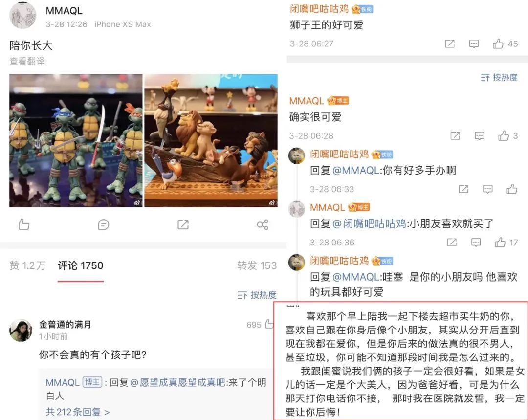Screen dimensions: 528x420
Task: Tap the repost icon under the post
Action: 183,224
